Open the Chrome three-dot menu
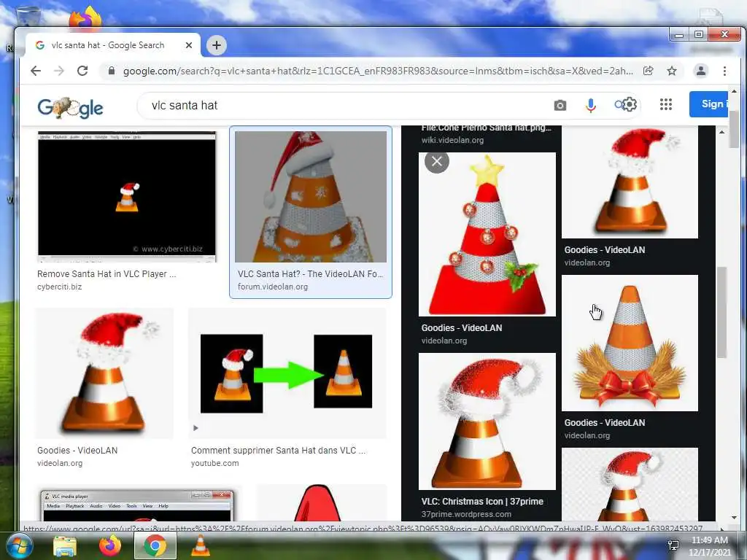The image size is (747, 560). (x=724, y=71)
